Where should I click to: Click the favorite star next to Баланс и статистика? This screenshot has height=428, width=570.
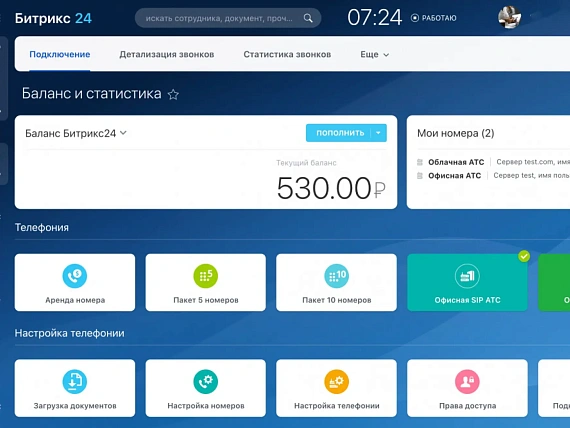pos(173,95)
